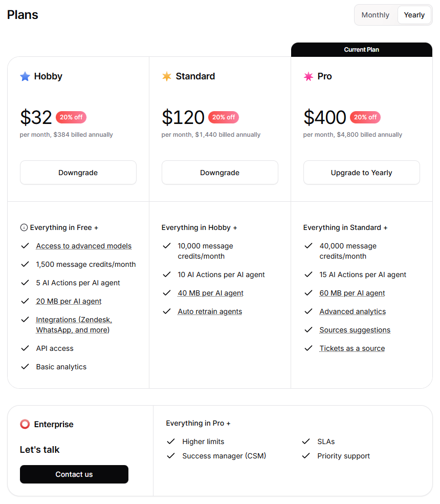Downgrade to the Hobby plan
This screenshot has height=504, width=440.
coord(78,173)
